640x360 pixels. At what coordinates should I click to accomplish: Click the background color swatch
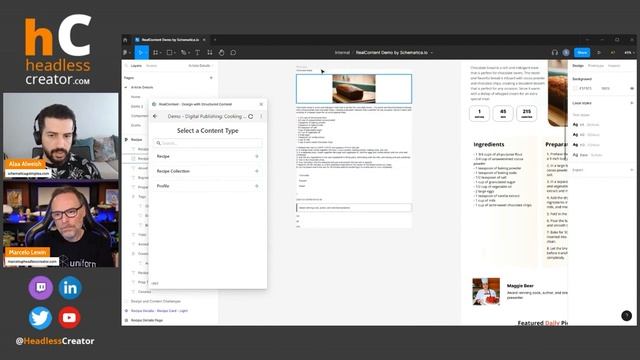click(x=575, y=88)
